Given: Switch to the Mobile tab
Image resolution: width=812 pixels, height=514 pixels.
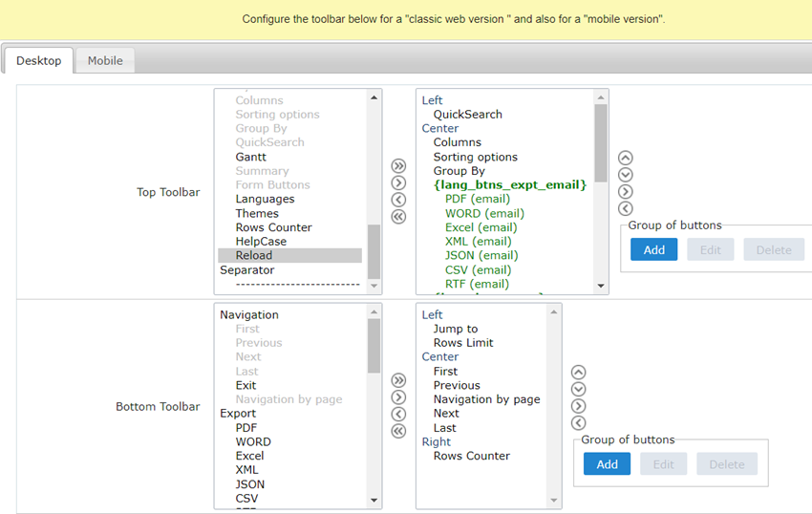Looking at the screenshot, I should click(x=105, y=60).
